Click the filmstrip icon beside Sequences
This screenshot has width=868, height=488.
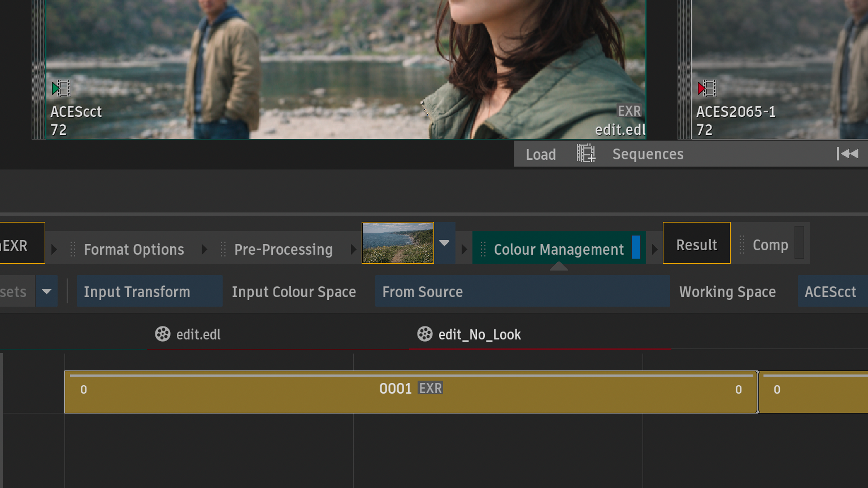click(x=585, y=154)
